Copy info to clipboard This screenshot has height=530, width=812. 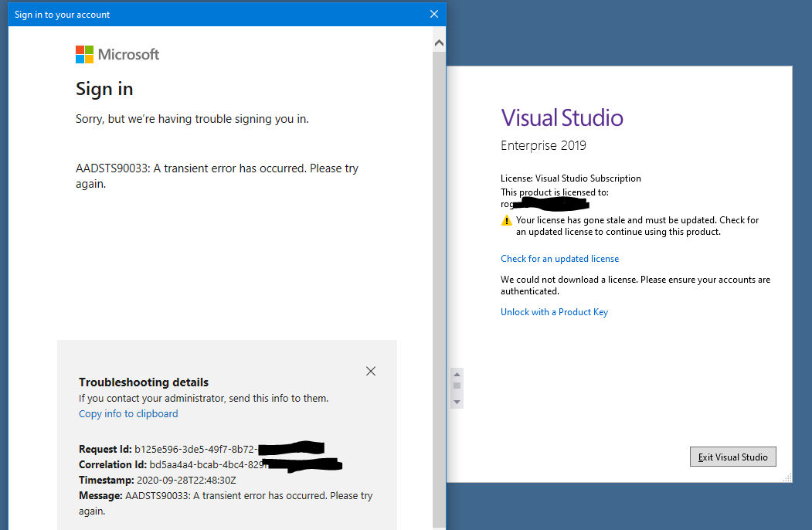(128, 413)
